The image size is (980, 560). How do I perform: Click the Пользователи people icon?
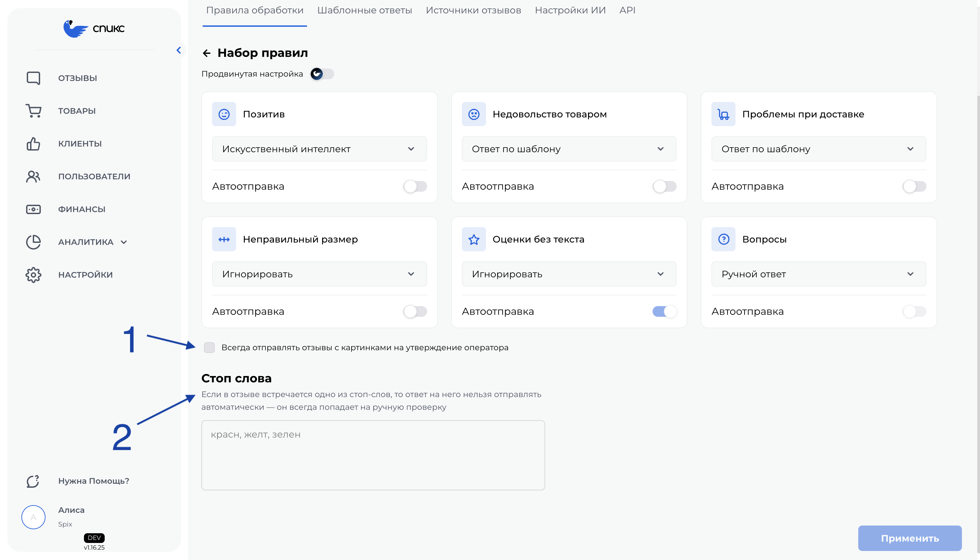tap(33, 176)
